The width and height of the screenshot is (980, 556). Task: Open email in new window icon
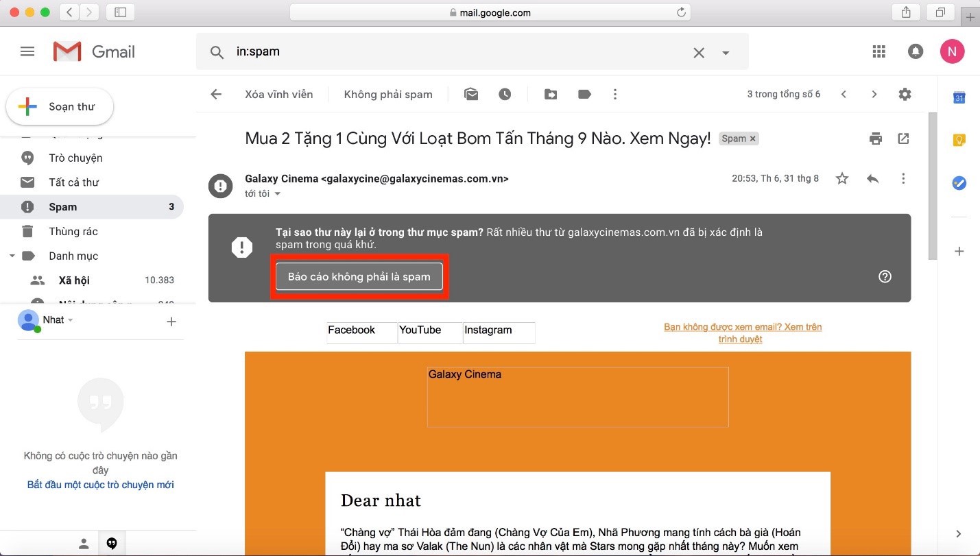click(x=903, y=138)
